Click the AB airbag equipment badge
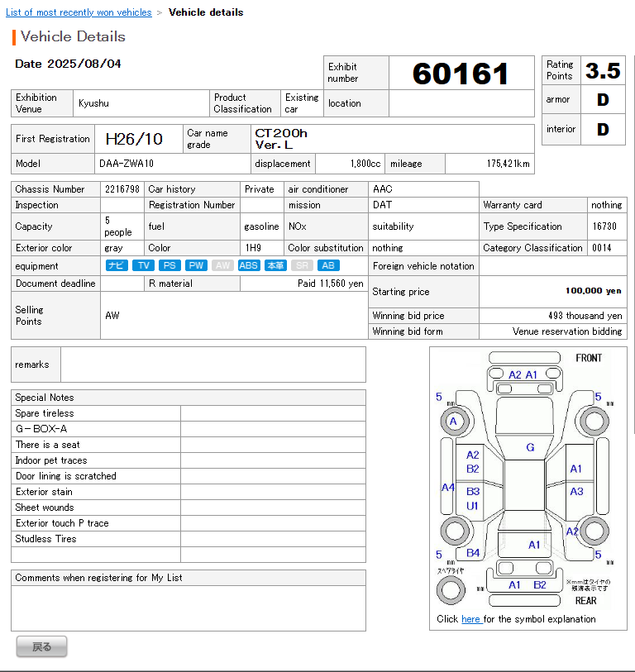635x672 pixels. (328, 265)
